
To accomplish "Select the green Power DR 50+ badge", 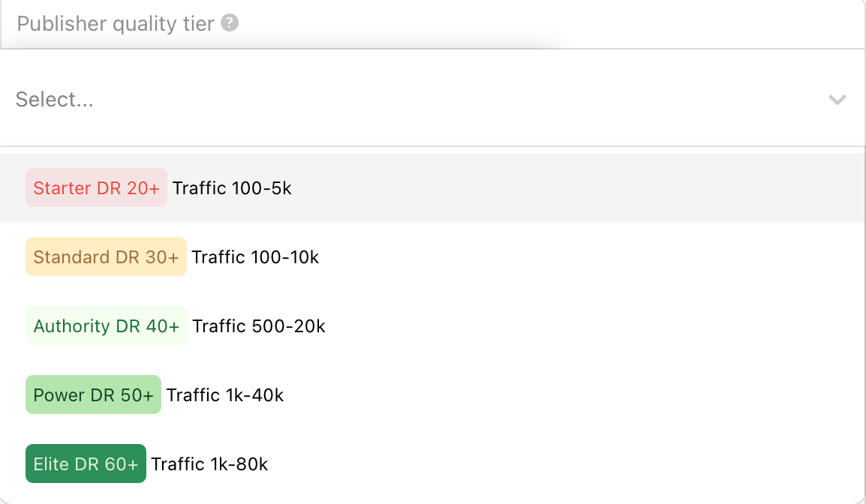I will coord(93,395).
